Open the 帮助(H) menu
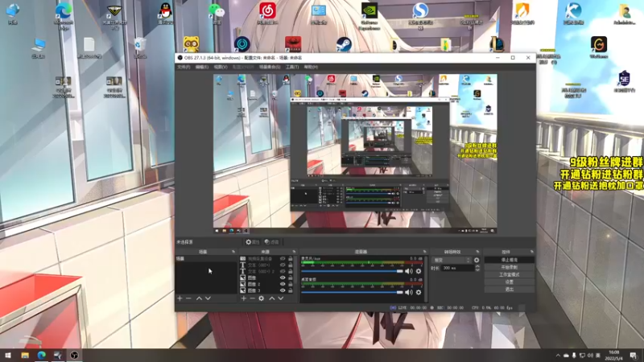Screen dimensions: 644x362 [x=311, y=67]
